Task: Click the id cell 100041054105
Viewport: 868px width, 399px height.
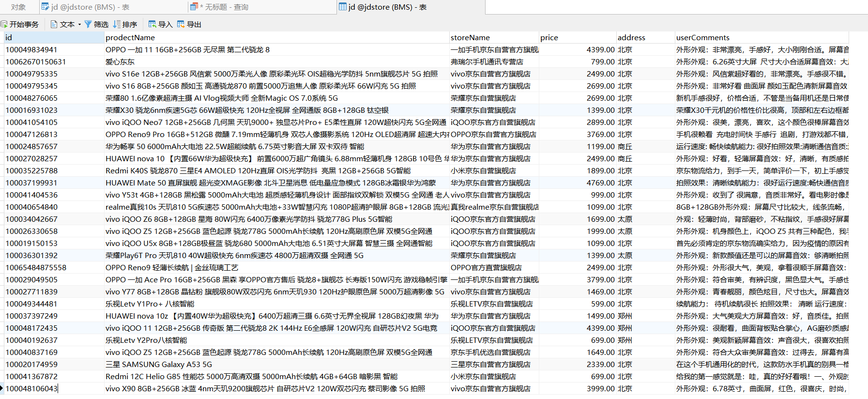Action: coord(54,123)
